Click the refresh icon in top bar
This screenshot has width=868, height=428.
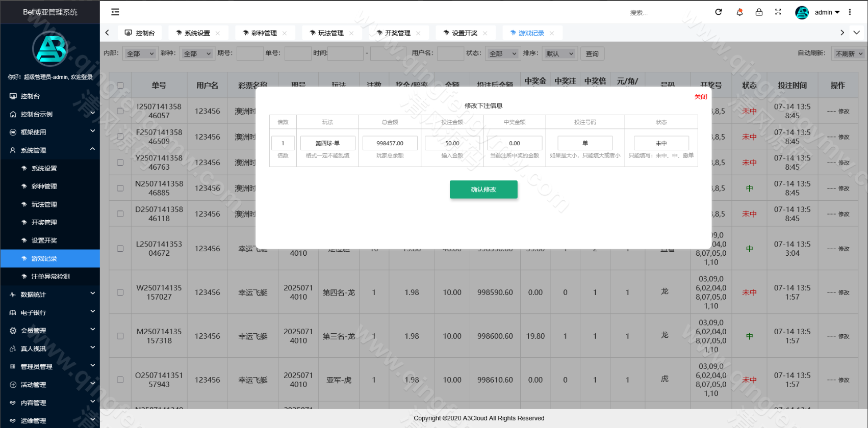tap(719, 12)
